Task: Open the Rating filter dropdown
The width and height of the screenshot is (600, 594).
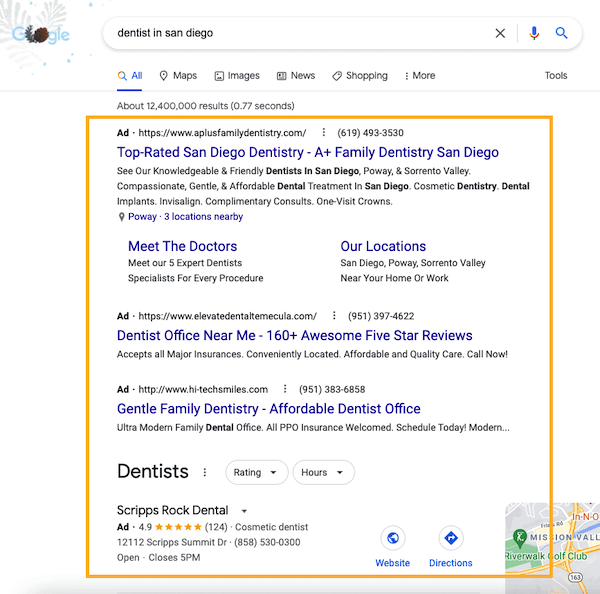Action: click(x=256, y=472)
